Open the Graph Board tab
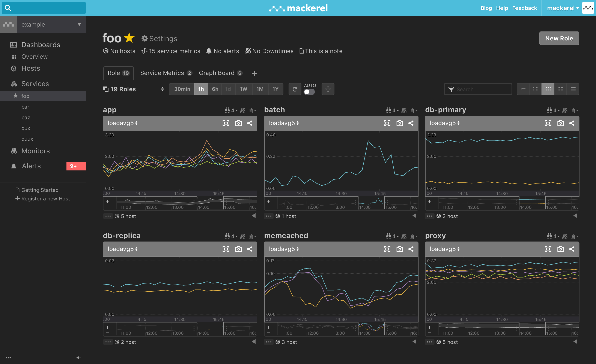The width and height of the screenshot is (596, 364). click(x=221, y=73)
